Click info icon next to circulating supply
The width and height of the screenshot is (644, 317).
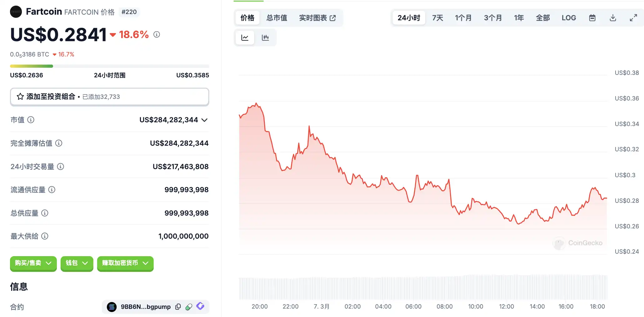[52, 190]
